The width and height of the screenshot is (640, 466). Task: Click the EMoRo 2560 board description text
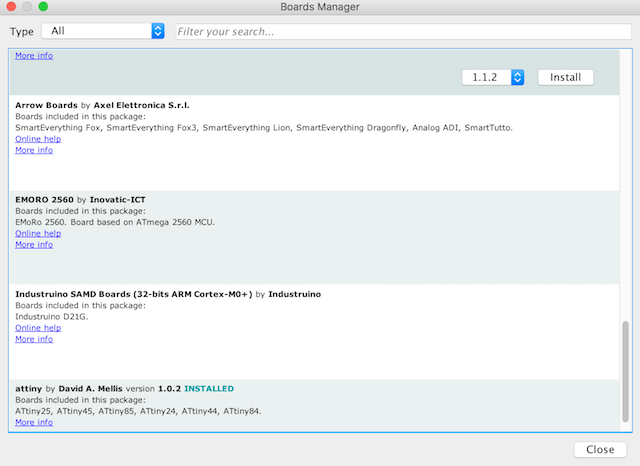115,222
